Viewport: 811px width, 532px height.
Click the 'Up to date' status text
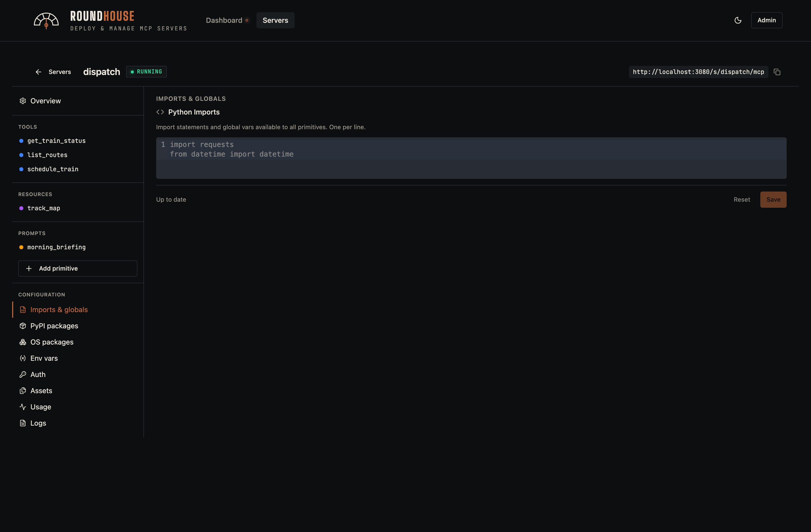click(x=171, y=200)
